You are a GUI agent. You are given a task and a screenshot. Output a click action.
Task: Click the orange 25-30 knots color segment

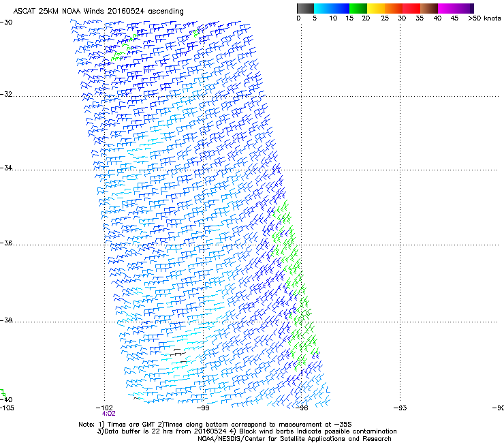point(394,8)
